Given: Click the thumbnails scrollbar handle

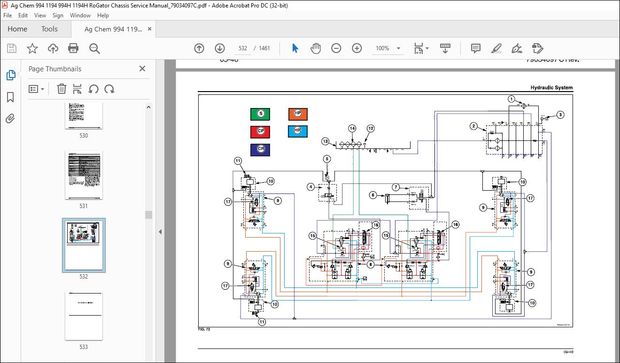Looking at the screenshot, I should tap(149, 215).
